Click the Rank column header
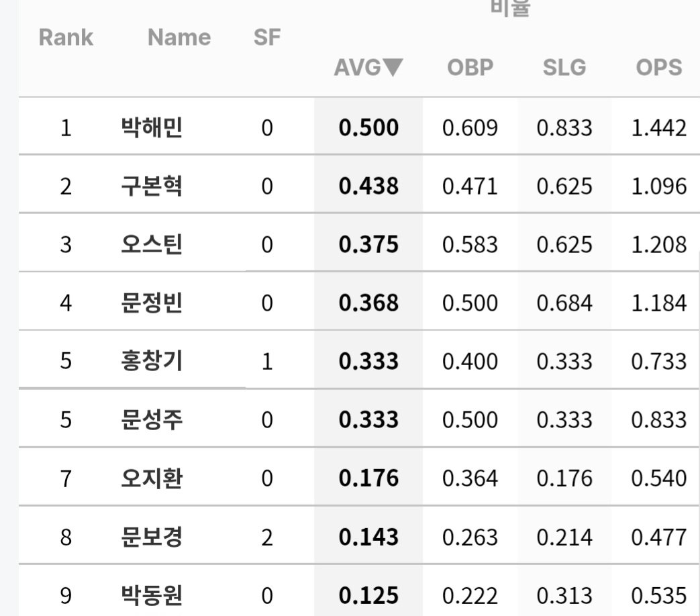700x616 pixels. coord(66,37)
